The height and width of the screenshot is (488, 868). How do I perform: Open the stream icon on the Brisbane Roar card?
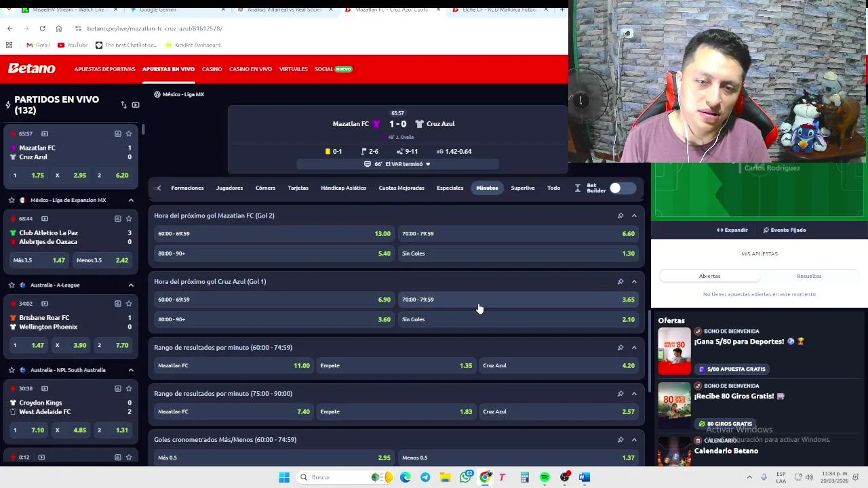45,304
